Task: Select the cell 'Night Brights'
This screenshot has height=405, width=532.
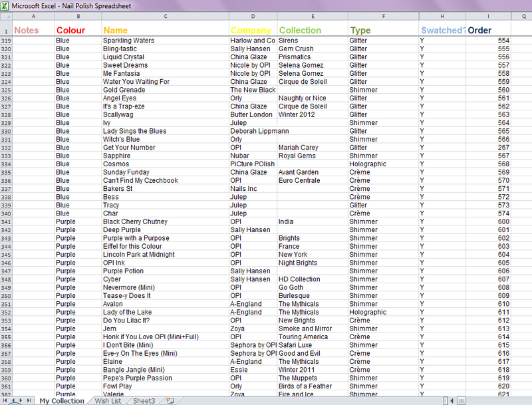Action: point(313,263)
